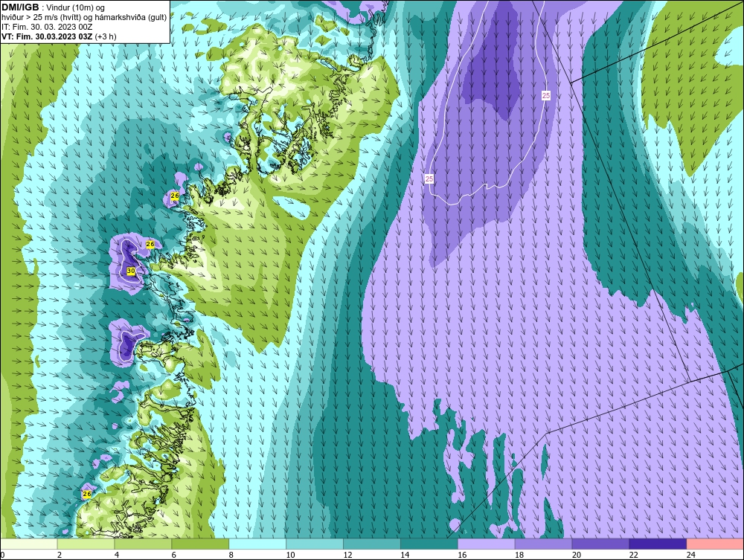
Task: Click the '(+3 h)' forecast offset text
Action: click(x=106, y=36)
